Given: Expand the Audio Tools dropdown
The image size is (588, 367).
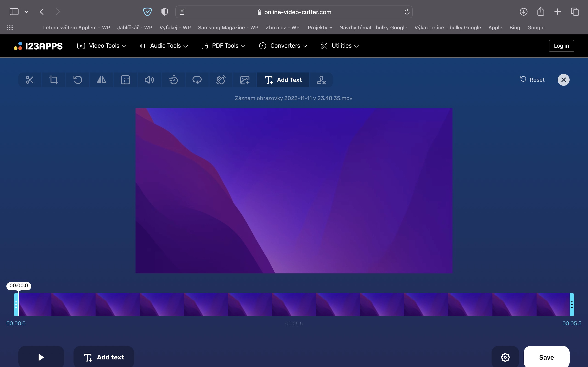Looking at the screenshot, I should 164,46.
